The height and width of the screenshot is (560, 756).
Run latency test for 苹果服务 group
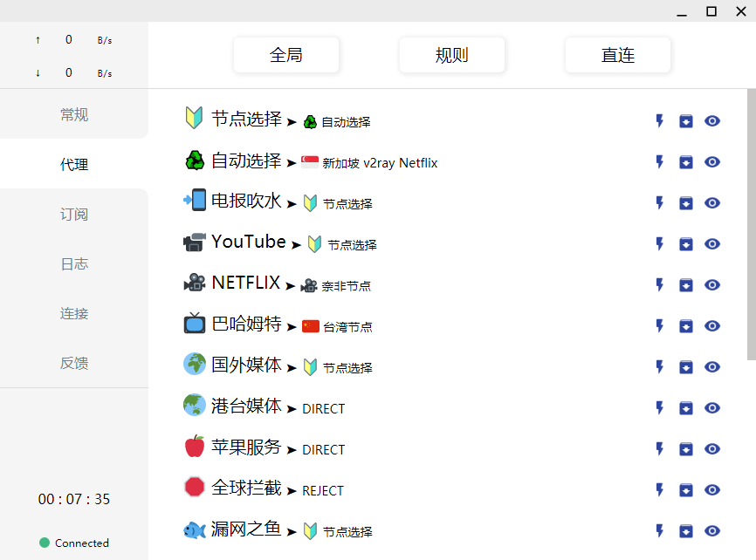tap(660, 448)
